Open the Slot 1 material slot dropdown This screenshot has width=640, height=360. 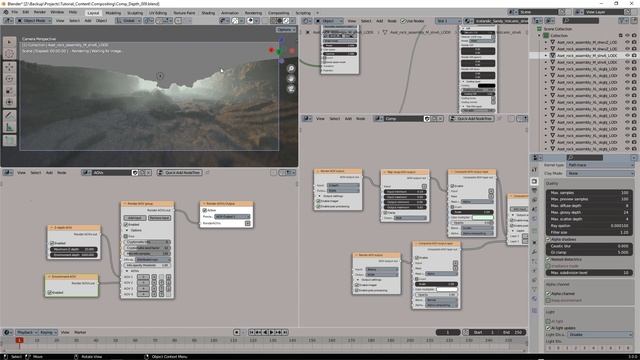point(449,21)
